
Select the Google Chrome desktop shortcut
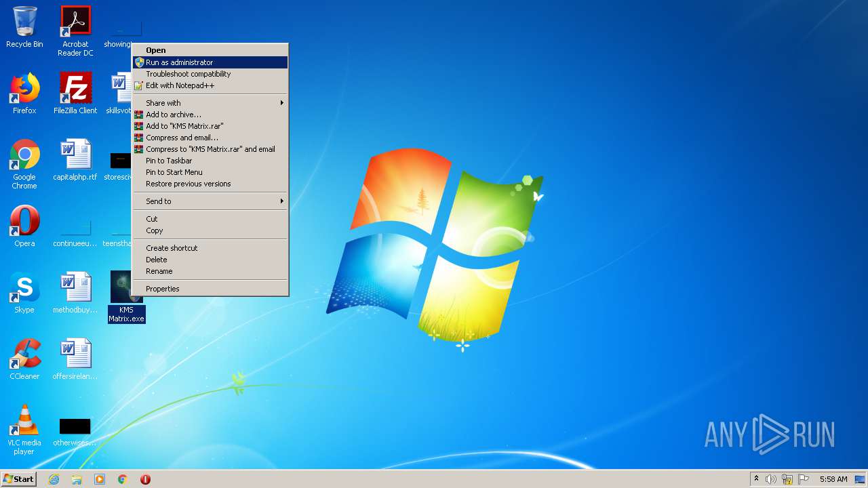point(24,164)
